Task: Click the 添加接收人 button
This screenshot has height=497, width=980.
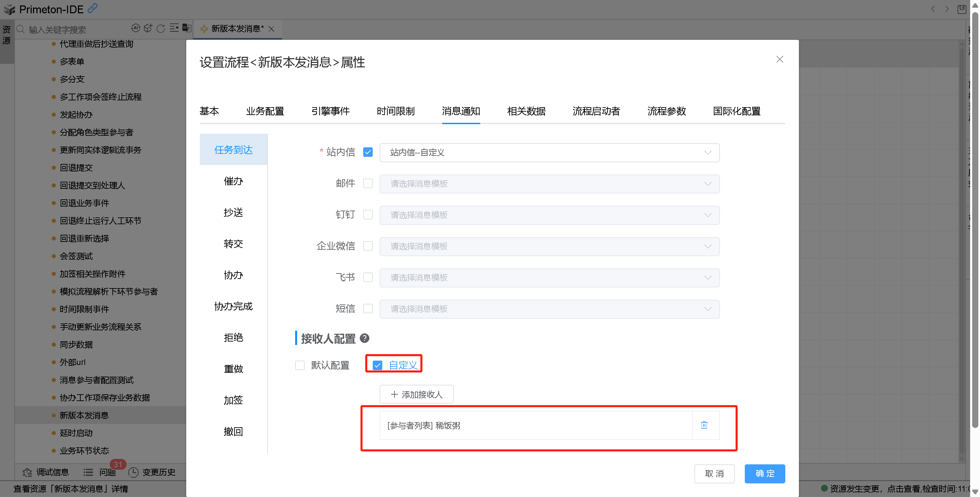Action: (416, 394)
